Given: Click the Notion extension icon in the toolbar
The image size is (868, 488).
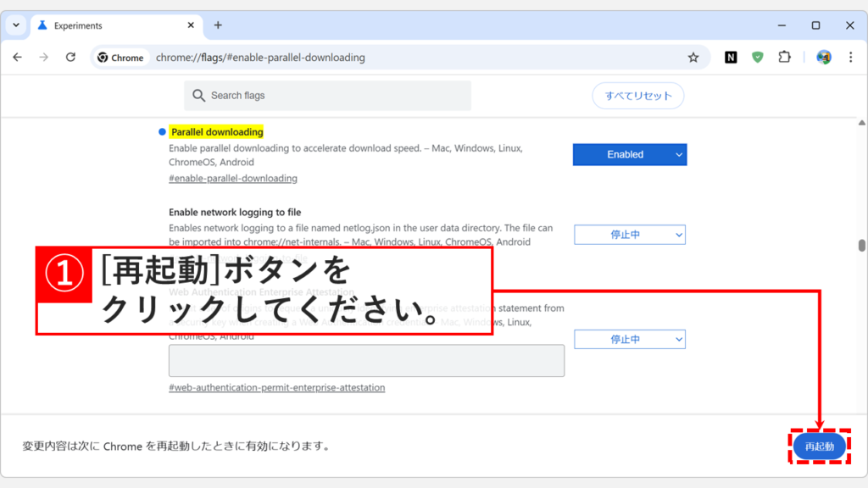Looking at the screenshot, I should (x=731, y=57).
